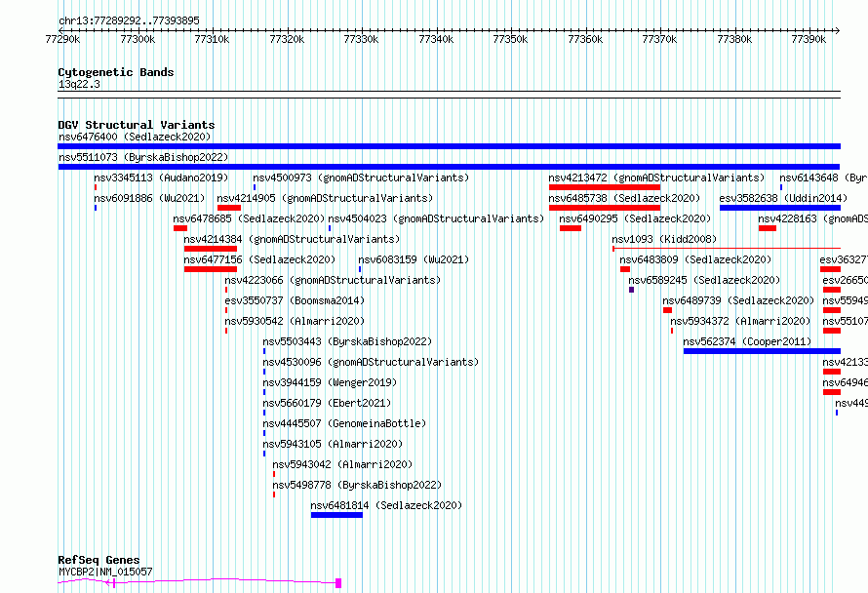The width and height of the screenshot is (868, 593).
Task: Click the chr13:77289292..77393895 coordinates text
Action: (x=129, y=20)
